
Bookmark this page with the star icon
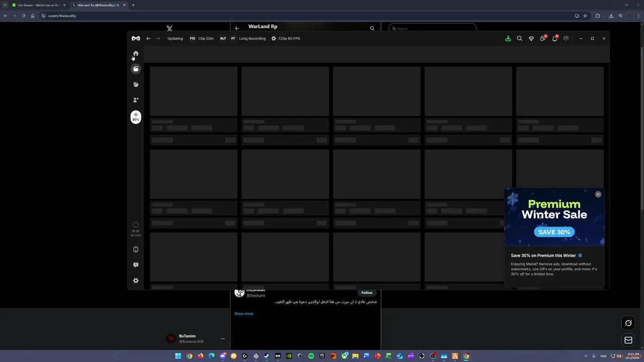point(585,16)
